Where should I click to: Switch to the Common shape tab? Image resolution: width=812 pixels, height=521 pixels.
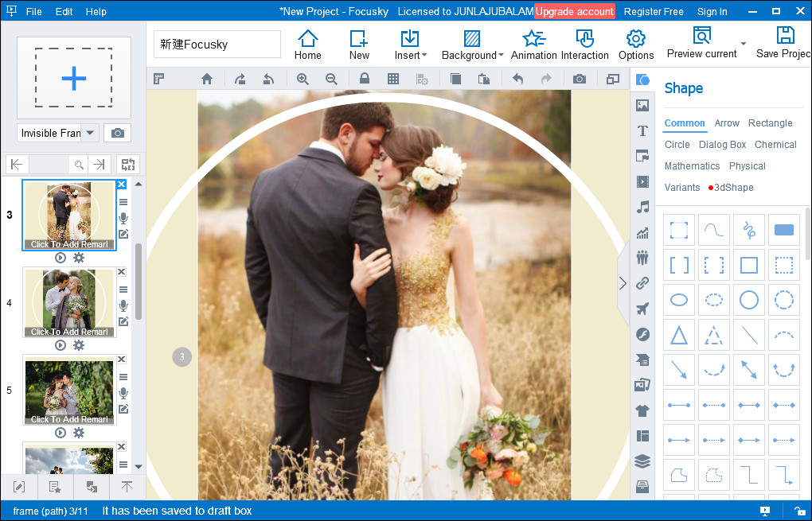tap(685, 123)
